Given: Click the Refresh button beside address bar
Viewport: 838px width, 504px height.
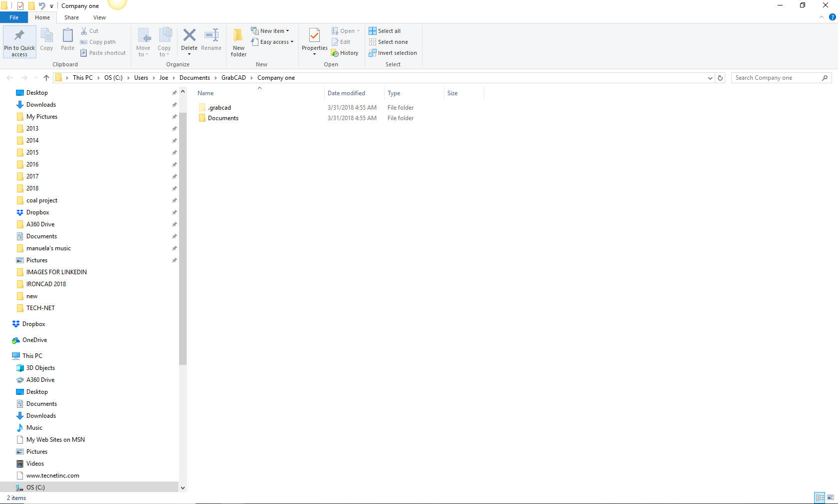Looking at the screenshot, I should [720, 78].
